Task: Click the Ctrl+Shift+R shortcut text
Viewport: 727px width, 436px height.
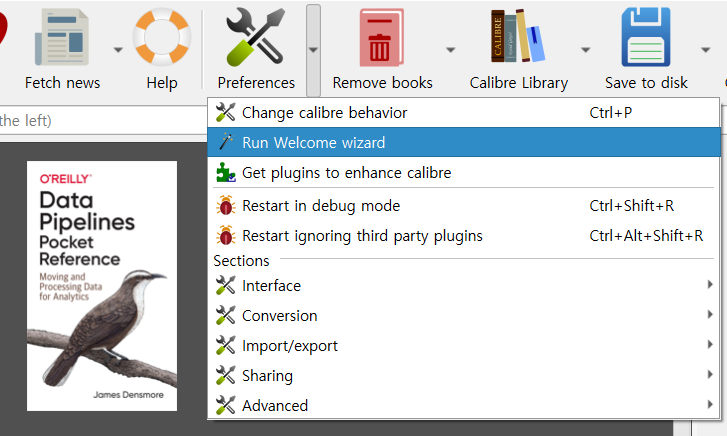Action: coord(631,205)
